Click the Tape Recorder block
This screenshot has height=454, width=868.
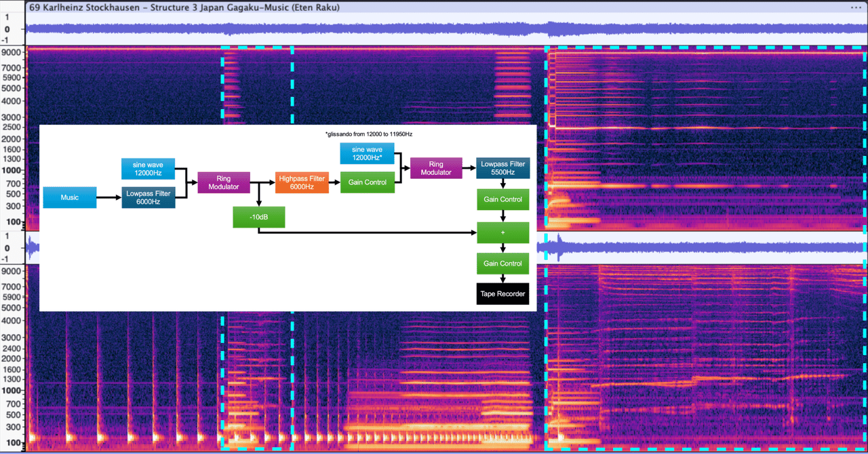click(x=502, y=293)
